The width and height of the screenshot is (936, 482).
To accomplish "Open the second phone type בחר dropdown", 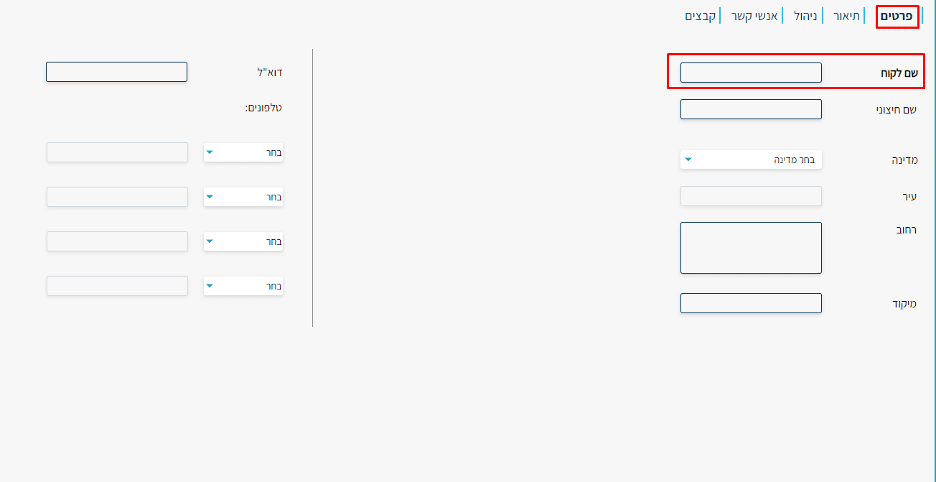I will click(x=244, y=197).
